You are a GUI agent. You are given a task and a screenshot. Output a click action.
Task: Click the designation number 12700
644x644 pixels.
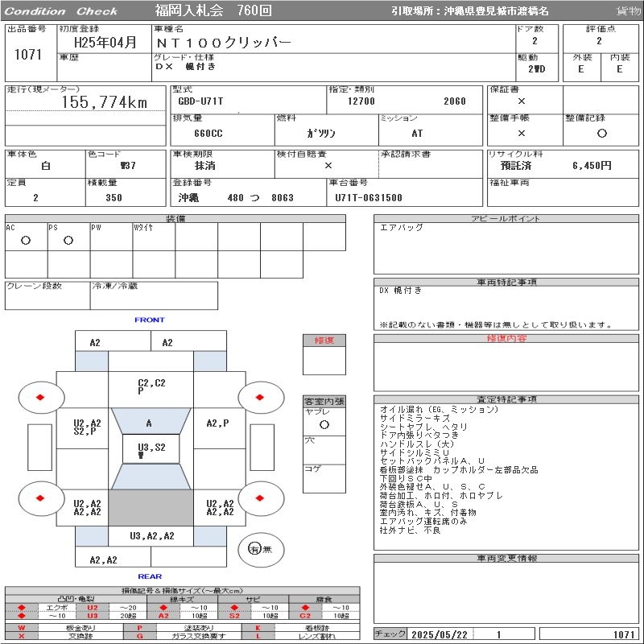pos(361,101)
